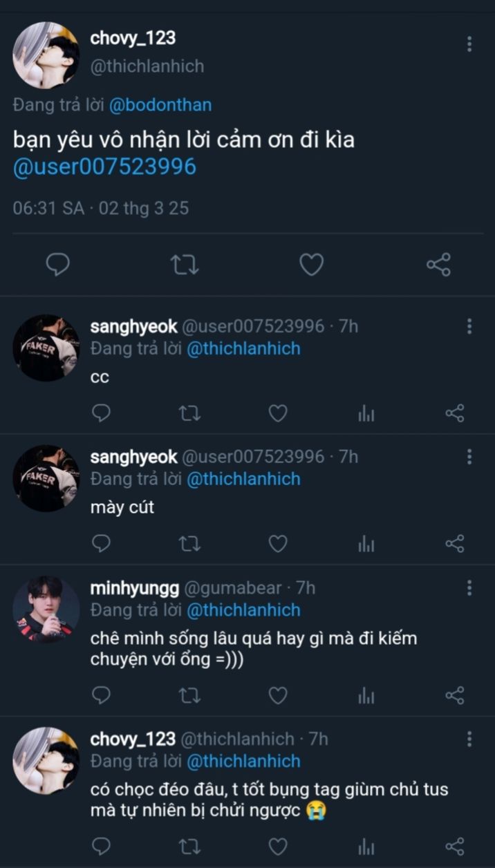
Task: Open the @bodonthan mention link
Action: pos(160,105)
